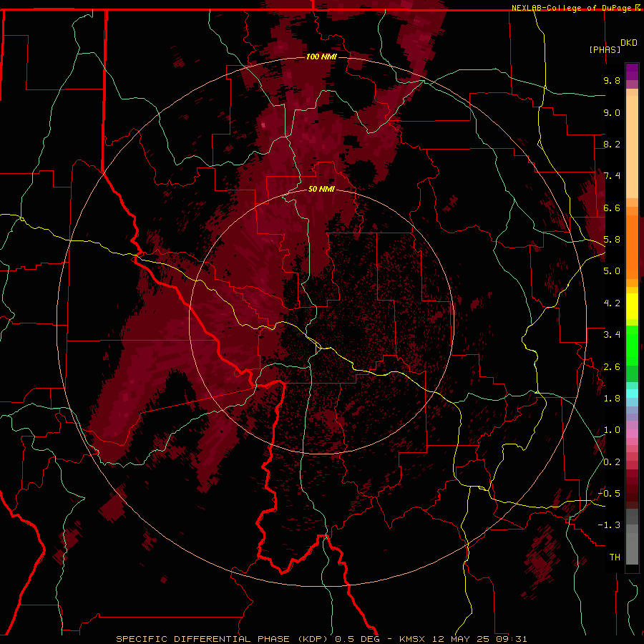This screenshot has height=644, width=644.
Task: Click the 5.0 legend value
Action: coord(612,271)
